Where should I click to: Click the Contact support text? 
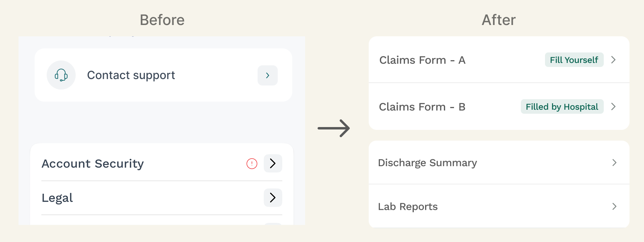(x=131, y=75)
